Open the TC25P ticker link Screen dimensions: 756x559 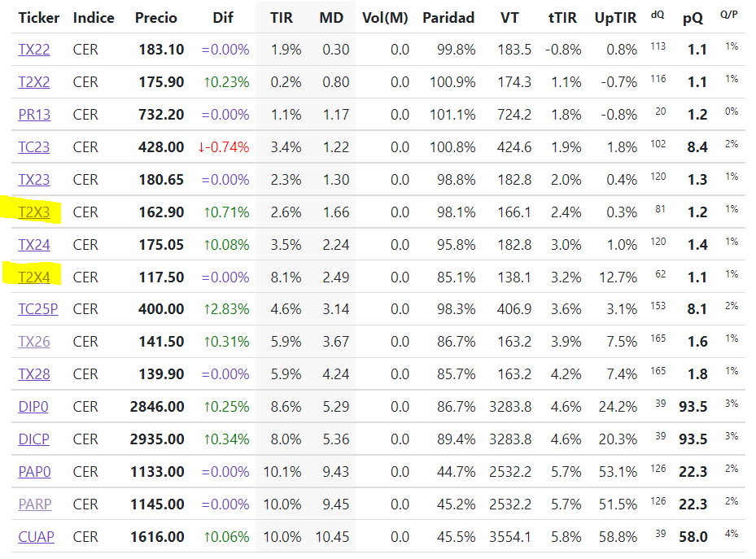[38, 309]
